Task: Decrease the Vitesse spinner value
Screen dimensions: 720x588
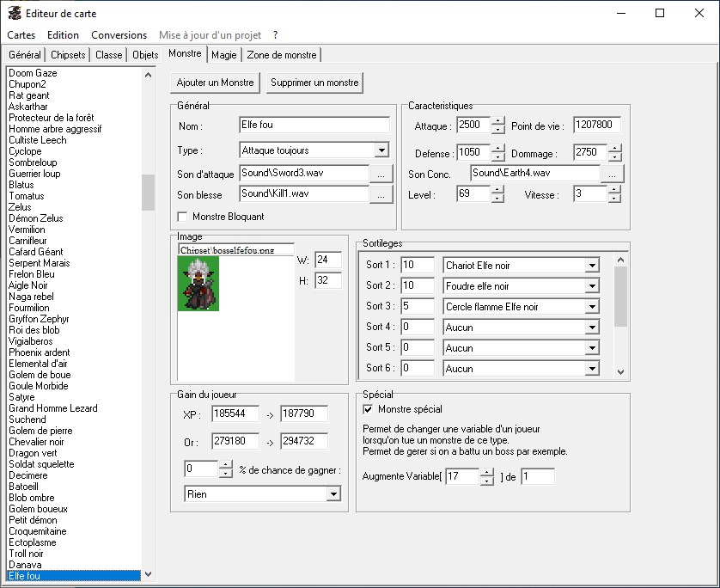Action: coord(613,199)
